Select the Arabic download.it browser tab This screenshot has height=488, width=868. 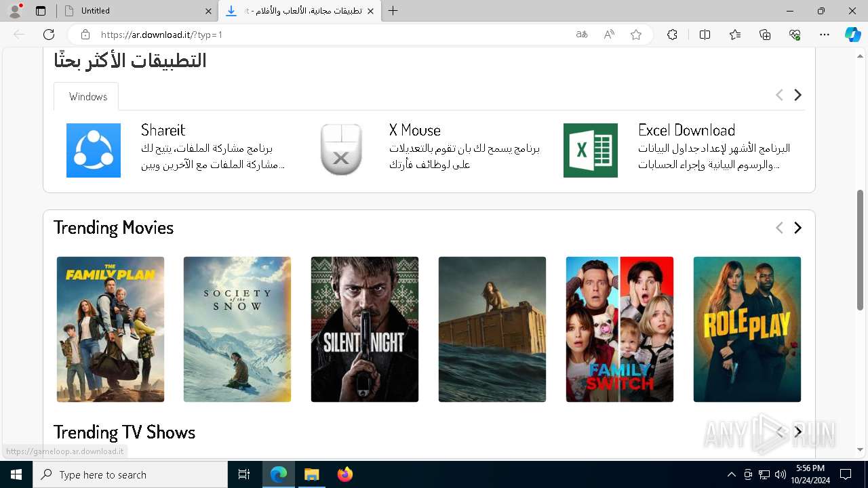coord(300,11)
